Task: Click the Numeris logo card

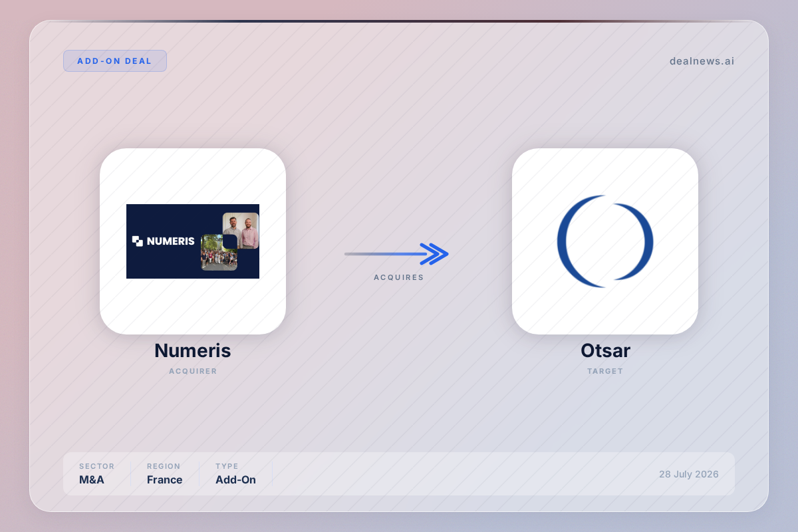Action: tap(193, 241)
